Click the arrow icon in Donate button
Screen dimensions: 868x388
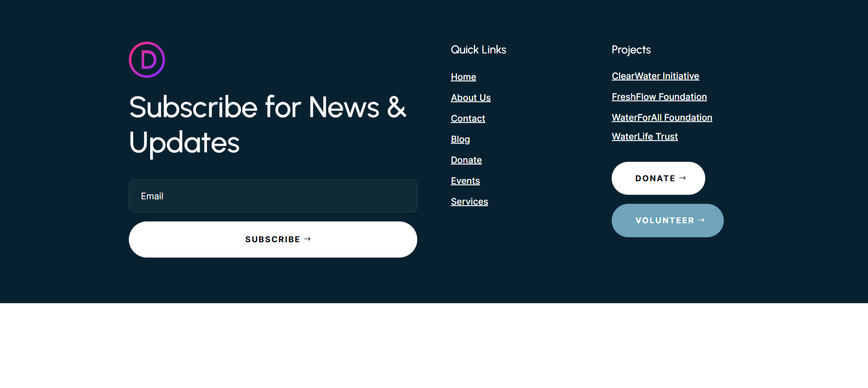[x=683, y=178]
